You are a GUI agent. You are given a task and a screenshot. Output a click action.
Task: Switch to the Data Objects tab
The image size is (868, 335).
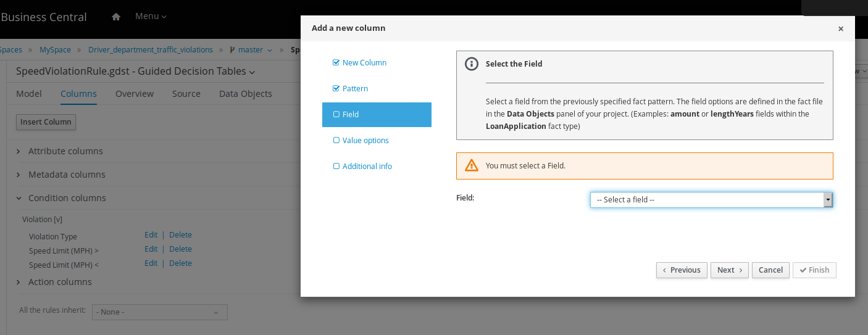point(245,94)
